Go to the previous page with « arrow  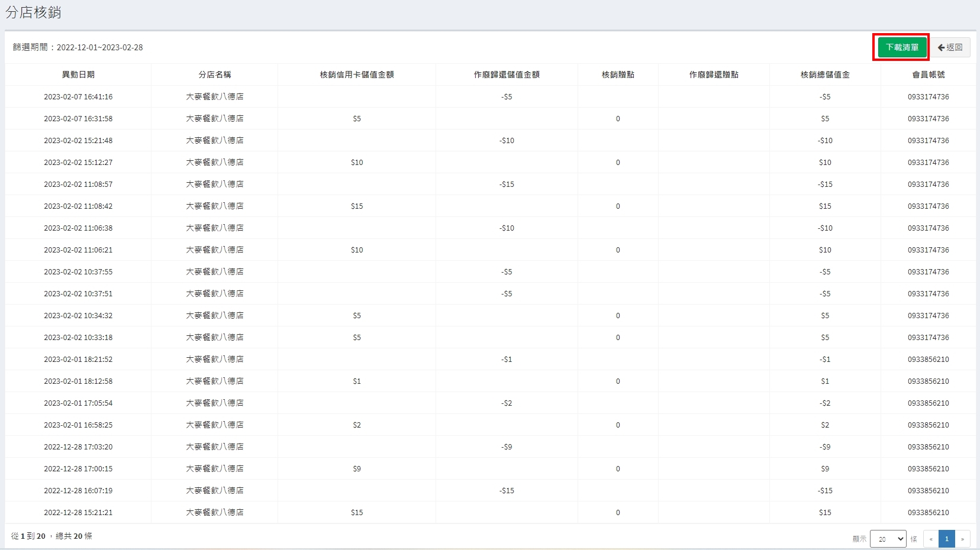(931, 539)
